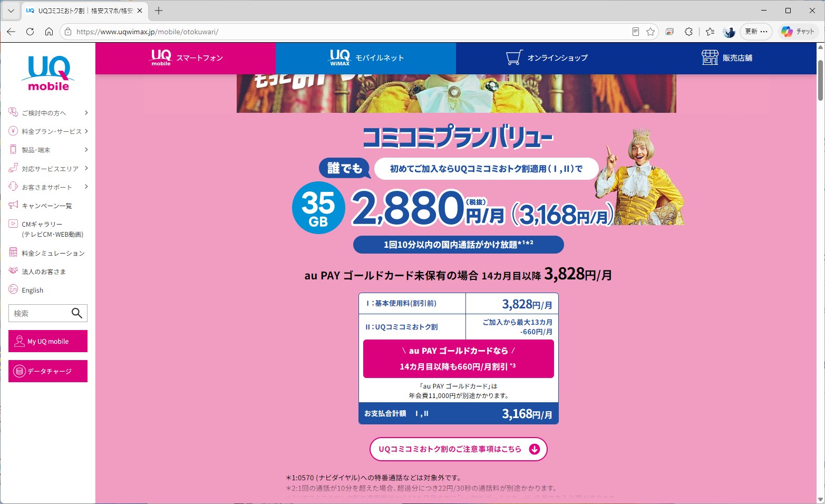Click calculator icon beside 料金シミュレーション
This screenshot has height=504, width=825.
coord(13,253)
